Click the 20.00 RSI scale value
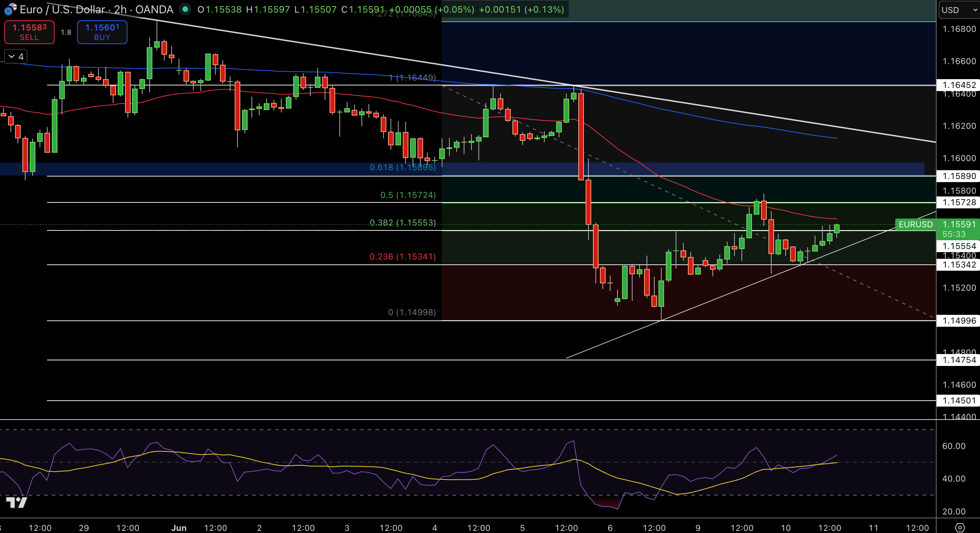Viewport: 980px width, 533px height. [x=954, y=512]
